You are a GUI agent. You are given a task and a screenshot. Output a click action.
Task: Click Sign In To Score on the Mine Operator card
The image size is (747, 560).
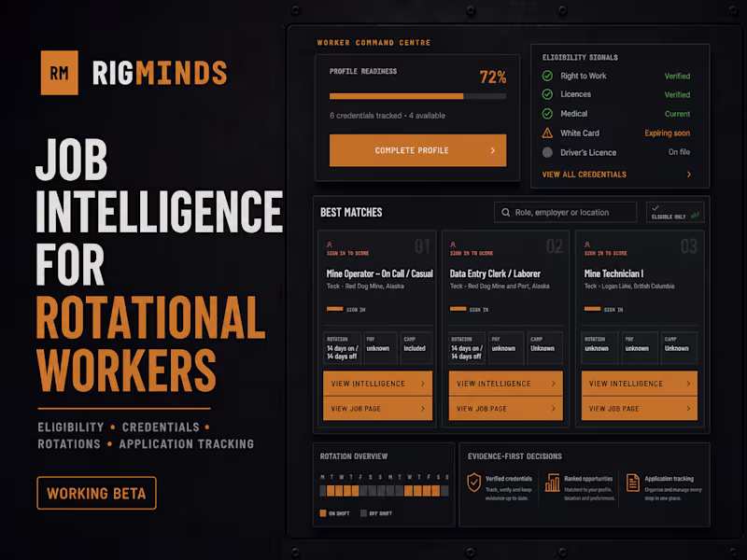coord(347,253)
